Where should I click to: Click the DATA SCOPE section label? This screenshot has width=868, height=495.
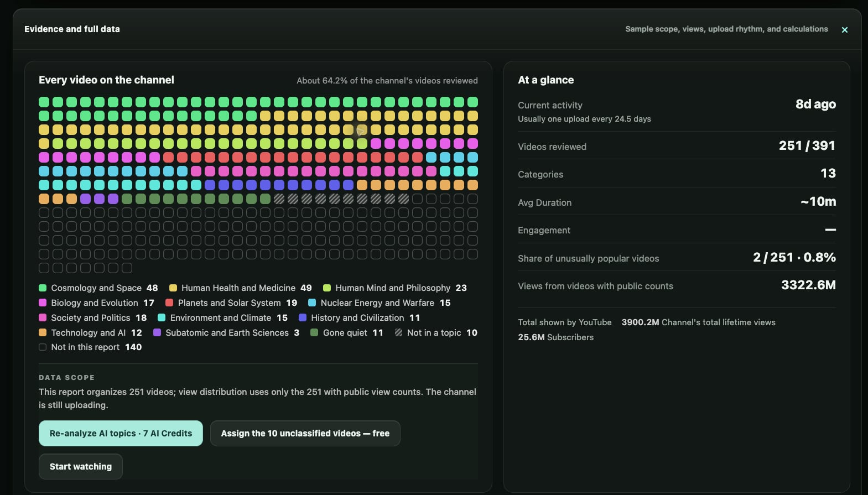click(x=66, y=377)
